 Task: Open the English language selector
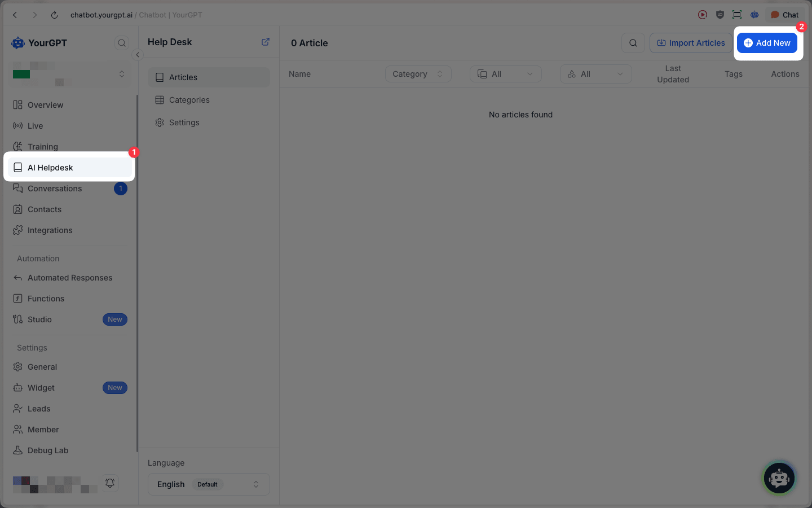point(209,484)
